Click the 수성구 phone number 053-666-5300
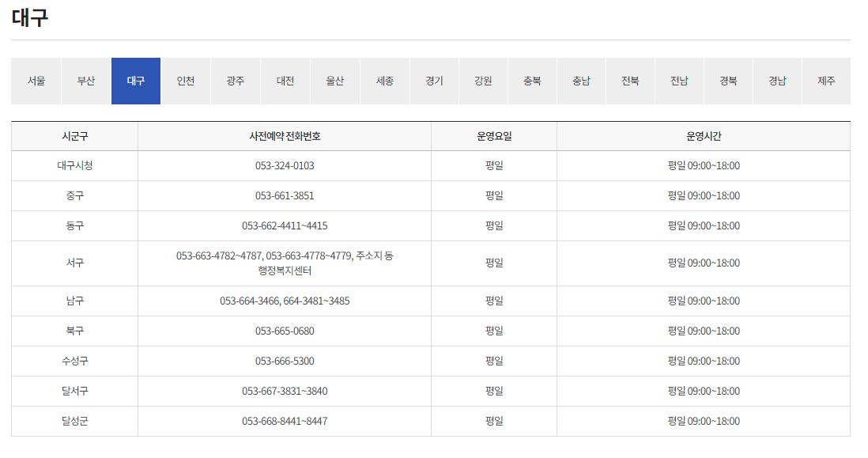Screen dimensions: 868x458 [x=283, y=361]
